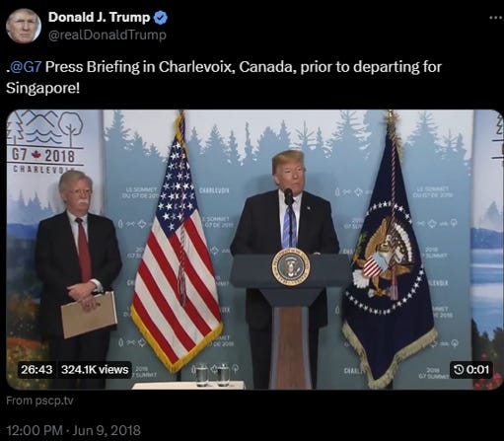Click the microphone on the podium
504x441 pixels.
[289, 197]
